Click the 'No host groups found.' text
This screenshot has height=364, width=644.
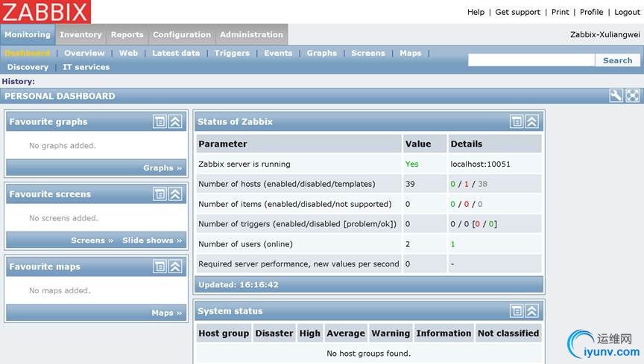(x=368, y=353)
